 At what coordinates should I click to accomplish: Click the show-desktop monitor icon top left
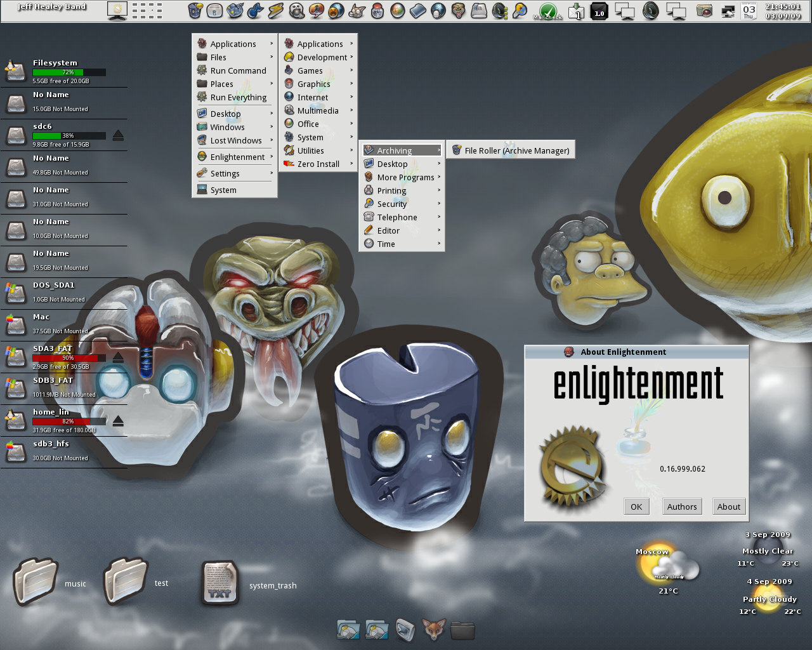coord(117,11)
